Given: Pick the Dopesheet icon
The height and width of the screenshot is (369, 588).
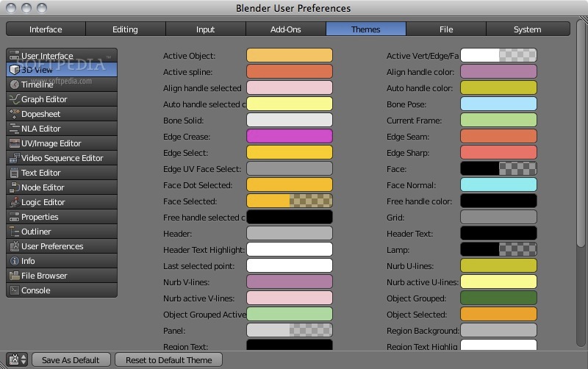Looking at the screenshot, I should click(x=14, y=114).
